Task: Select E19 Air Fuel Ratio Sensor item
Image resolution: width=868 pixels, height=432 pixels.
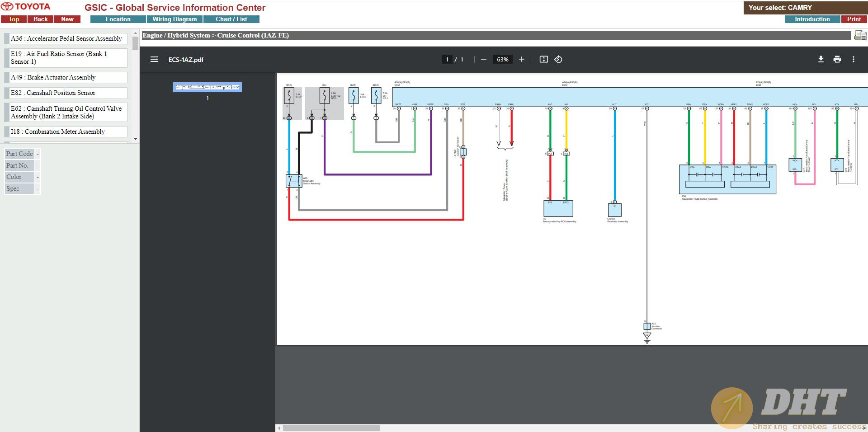Action: 66,58
